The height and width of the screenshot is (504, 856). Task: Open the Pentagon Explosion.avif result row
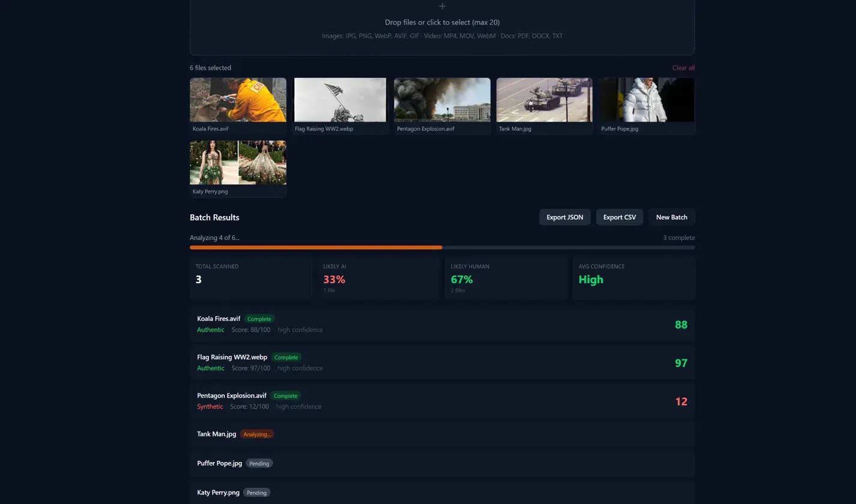pos(442,401)
